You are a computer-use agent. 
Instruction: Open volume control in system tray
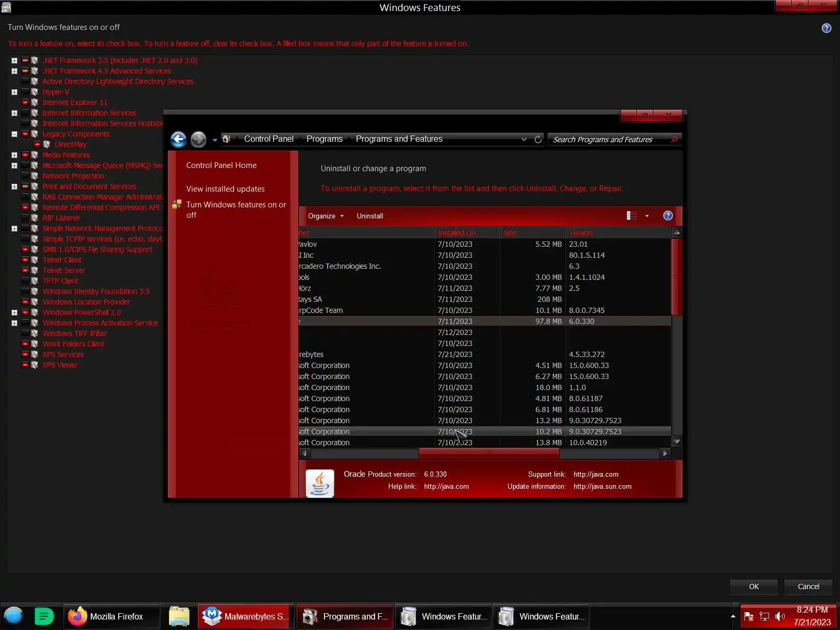pyautogui.click(x=780, y=616)
